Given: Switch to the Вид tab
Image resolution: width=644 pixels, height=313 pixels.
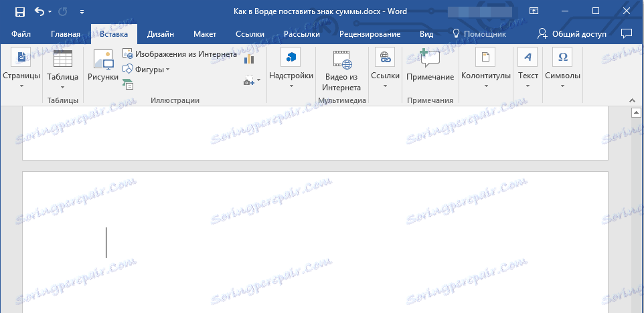Looking at the screenshot, I should pyautogui.click(x=426, y=34).
